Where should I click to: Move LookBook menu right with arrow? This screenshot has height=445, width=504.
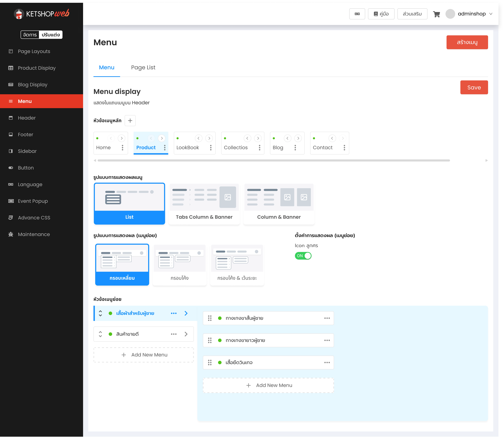209,138
